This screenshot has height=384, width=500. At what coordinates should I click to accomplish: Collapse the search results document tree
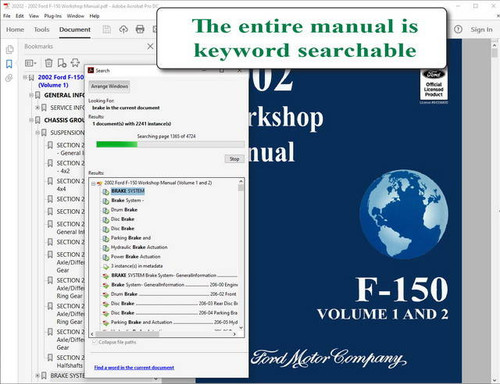click(93, 183)
